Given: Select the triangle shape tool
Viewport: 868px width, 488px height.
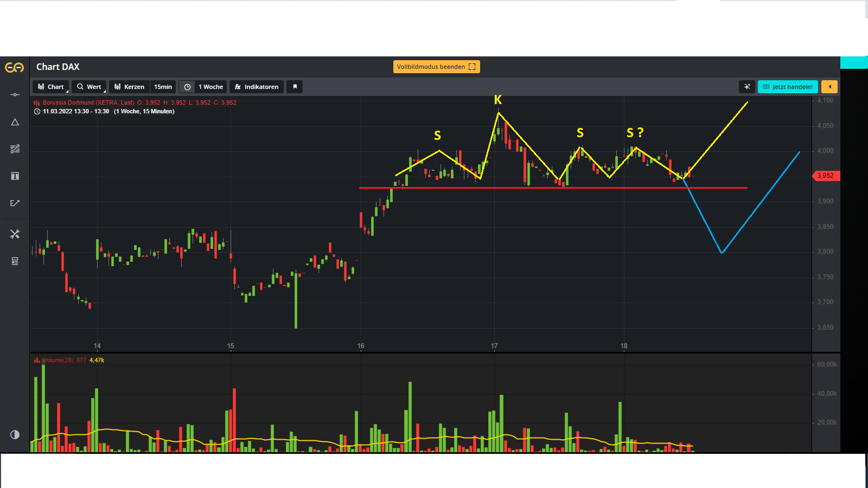Looking at the screenshot, I should (15, 122).
